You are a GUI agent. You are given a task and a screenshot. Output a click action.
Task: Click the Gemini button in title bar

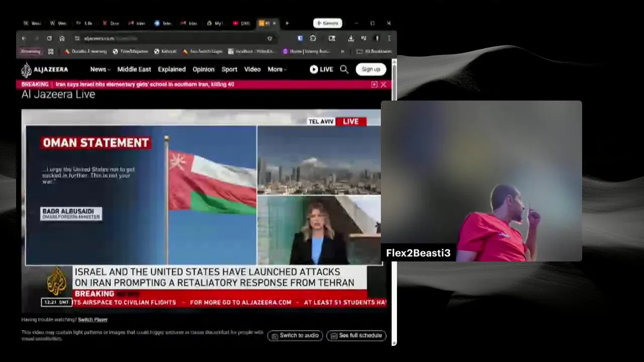[328, 23]
